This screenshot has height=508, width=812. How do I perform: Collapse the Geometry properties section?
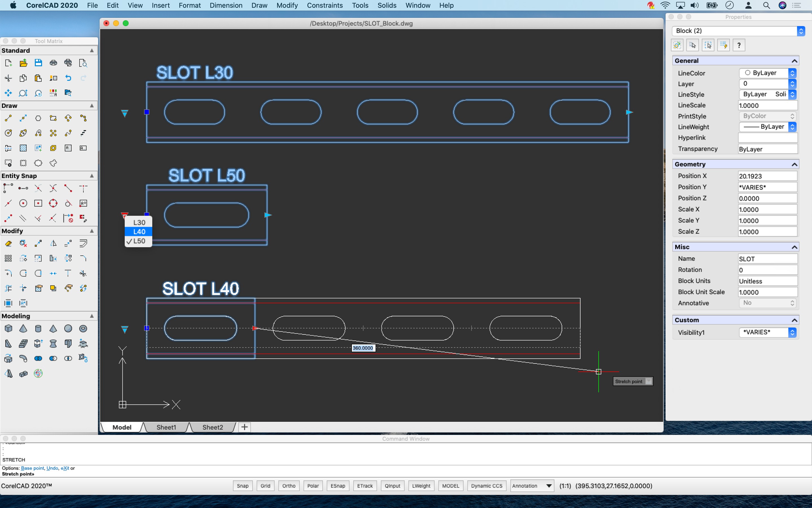click(794, 164)
